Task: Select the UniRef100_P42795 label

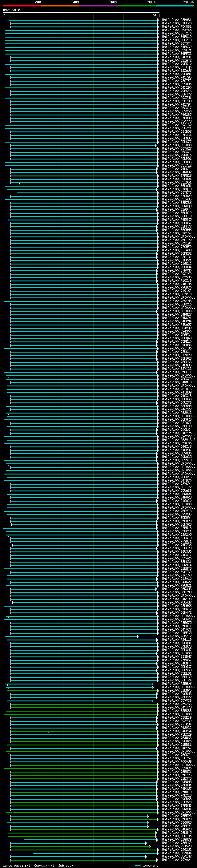Action: [x=177, y=77]
